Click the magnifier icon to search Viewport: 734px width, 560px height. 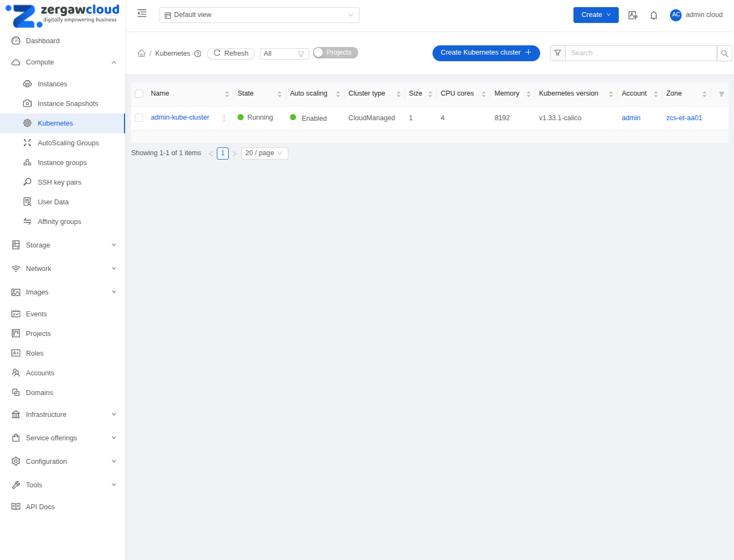[x=724, y=53]
